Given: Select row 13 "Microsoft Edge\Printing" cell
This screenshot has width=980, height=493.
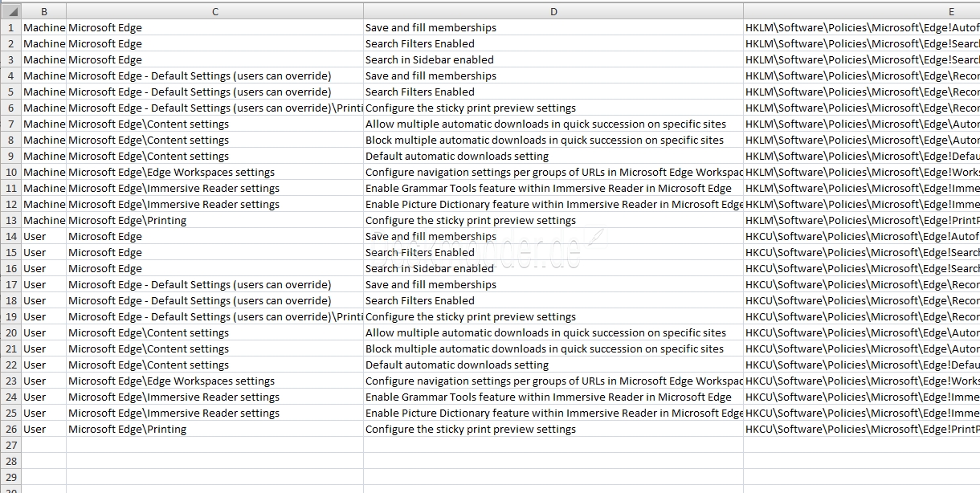Looking at the screenshot, I should [x=214, y=220].
